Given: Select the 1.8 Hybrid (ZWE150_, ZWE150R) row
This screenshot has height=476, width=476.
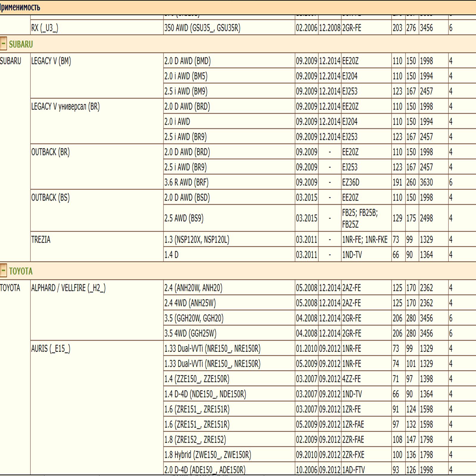Looking at the screenshot, I should pos(208,455).
